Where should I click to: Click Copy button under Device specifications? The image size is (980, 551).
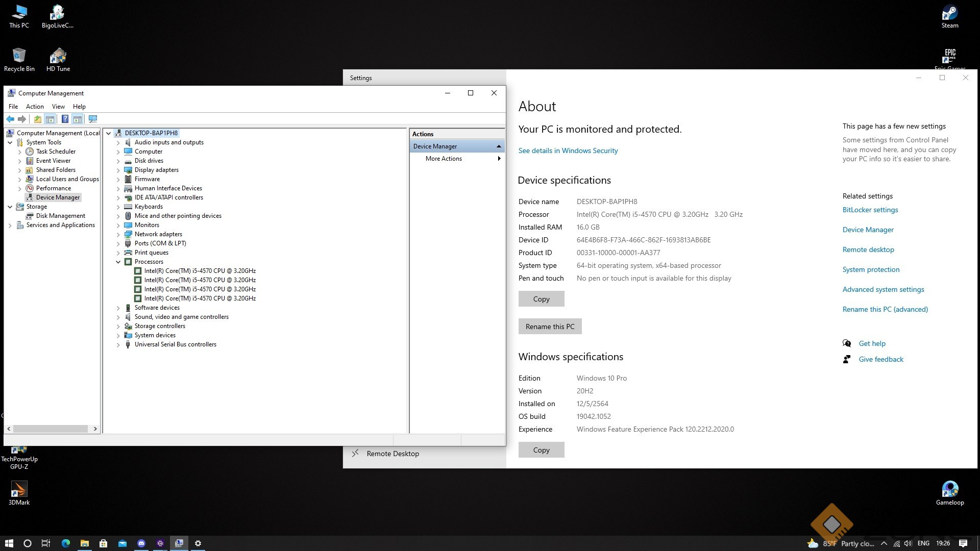click(x=541, y=299)
